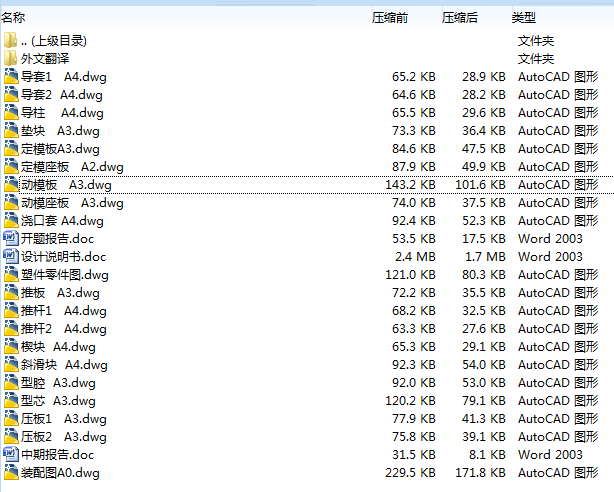Select file name '动模座板 A3.dwg'
The width and height of the screenshot is (614, 492).
click(x=72, y=203)
